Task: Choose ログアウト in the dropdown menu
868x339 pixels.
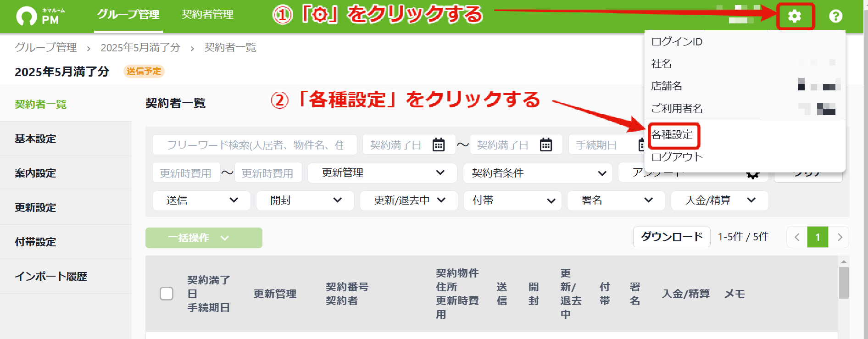Action: pos(677,157)
